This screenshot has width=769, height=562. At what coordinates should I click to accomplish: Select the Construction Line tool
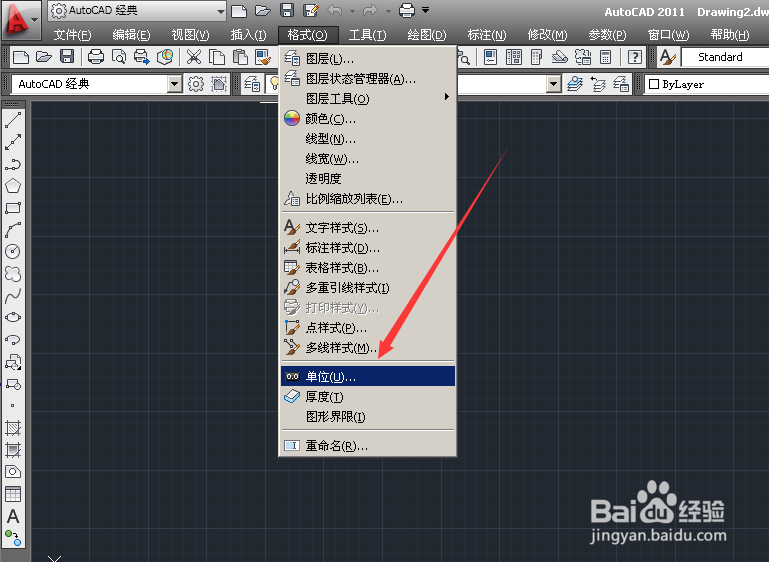(x=13, y=142)
